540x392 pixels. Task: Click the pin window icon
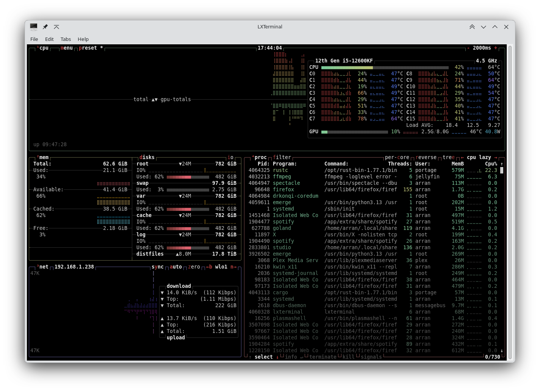tap(45, 27)
